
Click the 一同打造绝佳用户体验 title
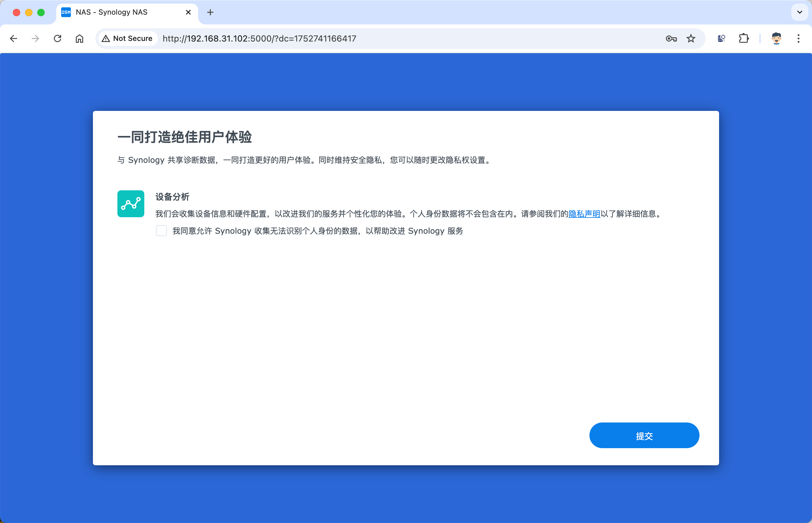pyautogui.click(x=185, y=137)
